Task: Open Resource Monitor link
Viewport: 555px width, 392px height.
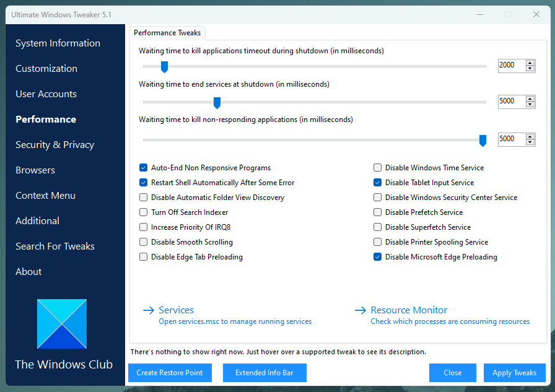Action: 409,310
